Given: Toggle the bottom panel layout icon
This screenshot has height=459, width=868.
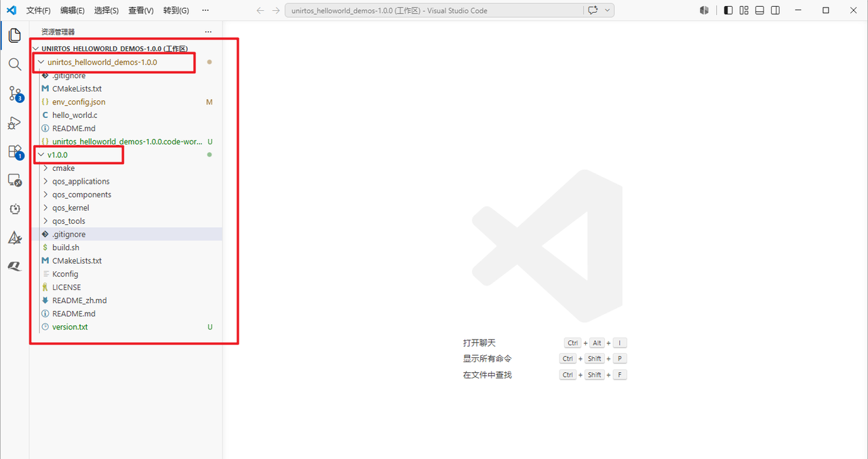Looking at the screenshot, I should point(760,10).
